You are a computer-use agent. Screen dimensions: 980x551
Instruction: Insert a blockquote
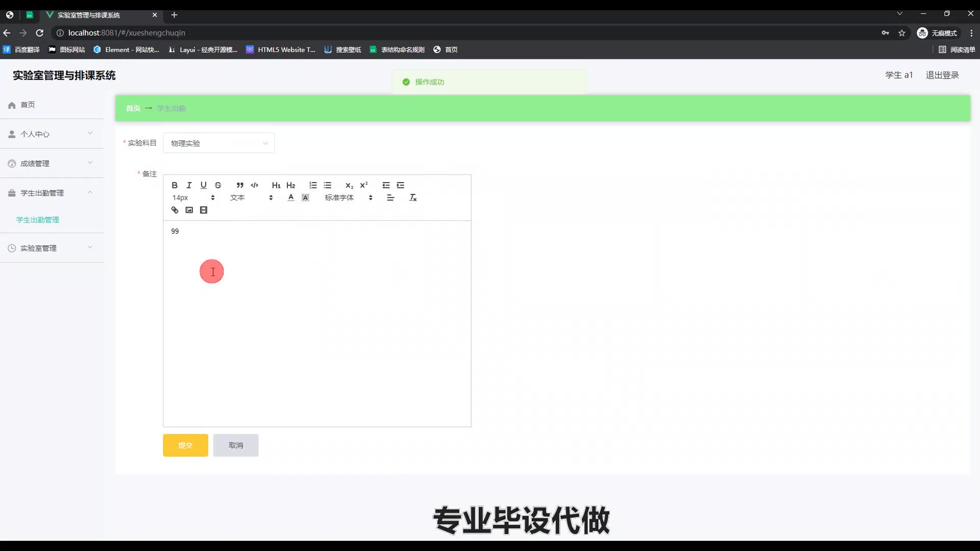[x=240, y=185]
